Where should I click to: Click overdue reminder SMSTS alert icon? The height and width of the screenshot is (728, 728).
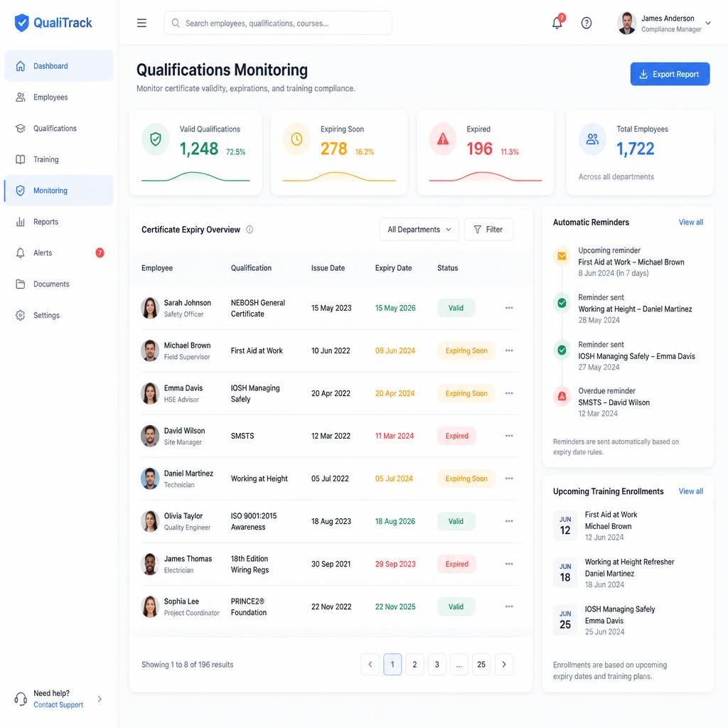[562, 396]
